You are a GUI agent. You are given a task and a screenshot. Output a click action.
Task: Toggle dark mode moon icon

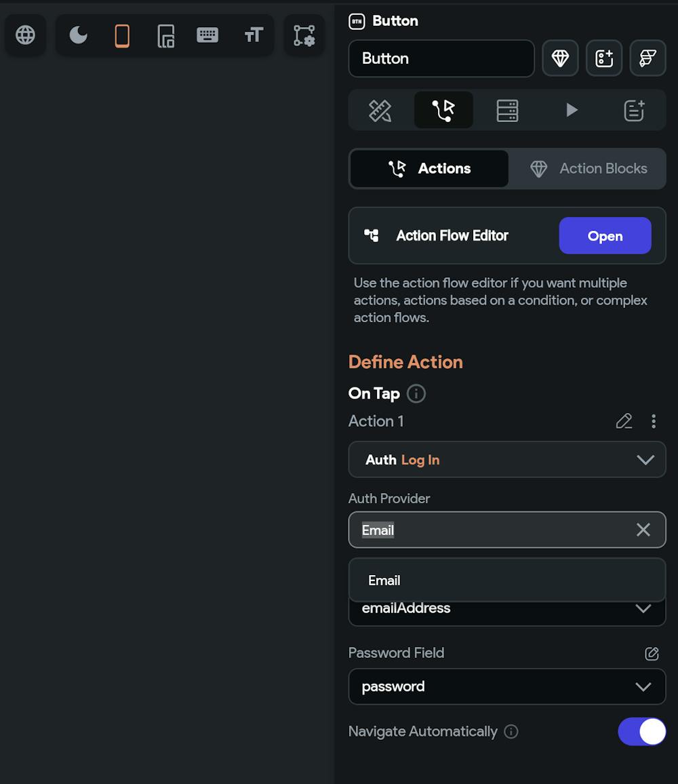click(x=79, y=35)
